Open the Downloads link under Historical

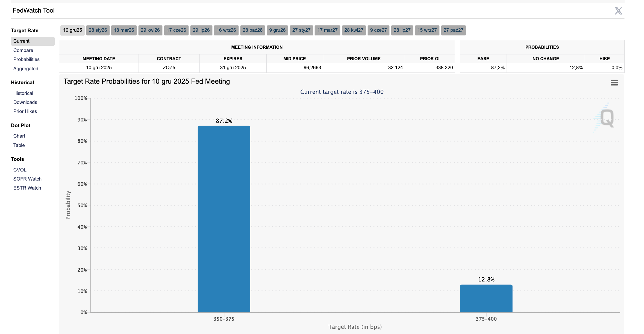[25, 102]
